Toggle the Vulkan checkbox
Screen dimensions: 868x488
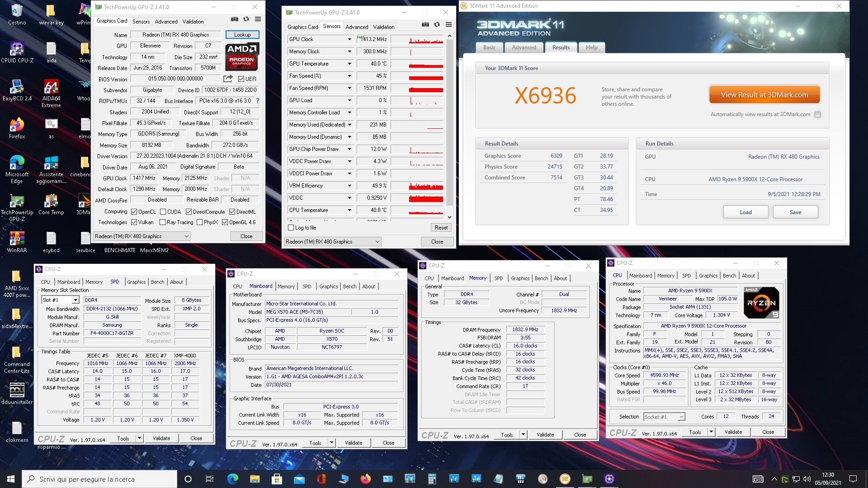[134, 222]
